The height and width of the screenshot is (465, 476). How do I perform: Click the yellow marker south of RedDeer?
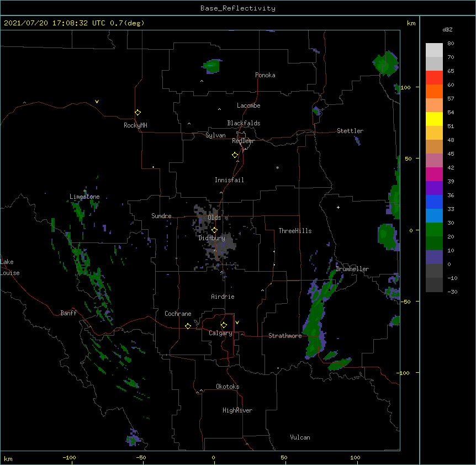coord(235,155)
